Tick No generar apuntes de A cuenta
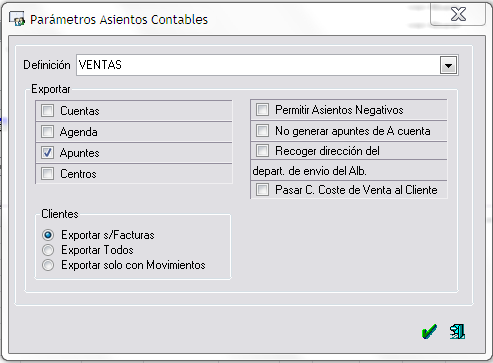493x363 pixels. coord(262,131)
